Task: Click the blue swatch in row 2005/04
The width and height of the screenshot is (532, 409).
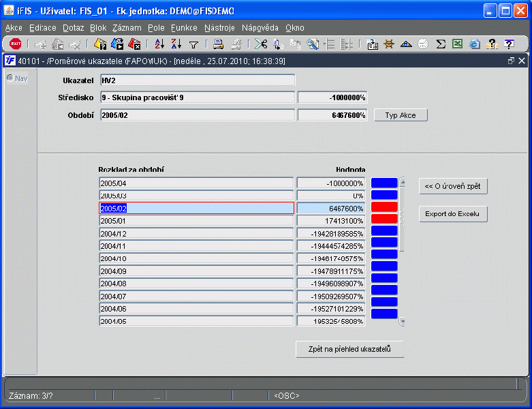Action: pos(384,183)
